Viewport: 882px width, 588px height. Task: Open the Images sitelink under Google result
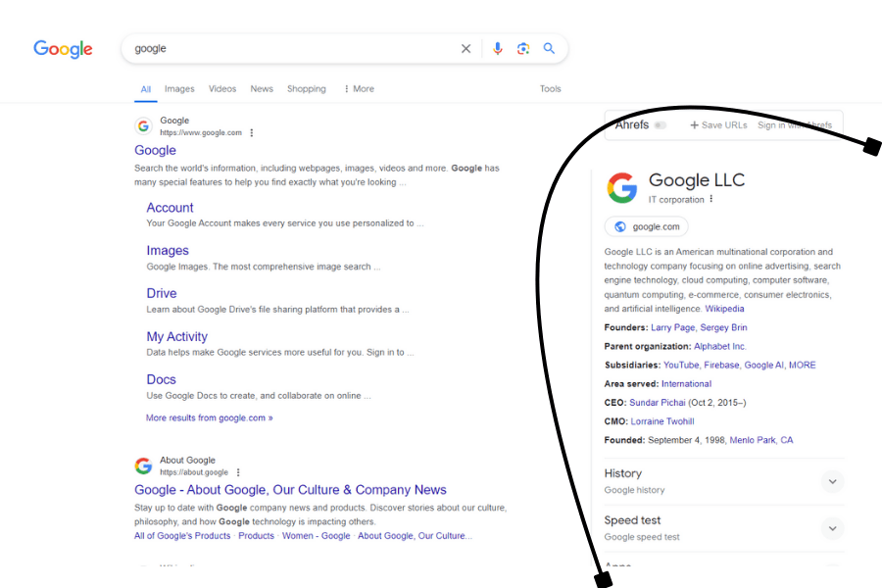coord(168,251)
